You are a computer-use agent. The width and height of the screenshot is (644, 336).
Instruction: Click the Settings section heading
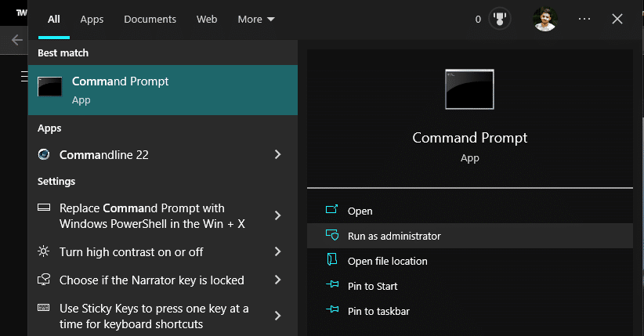[56, 182]
